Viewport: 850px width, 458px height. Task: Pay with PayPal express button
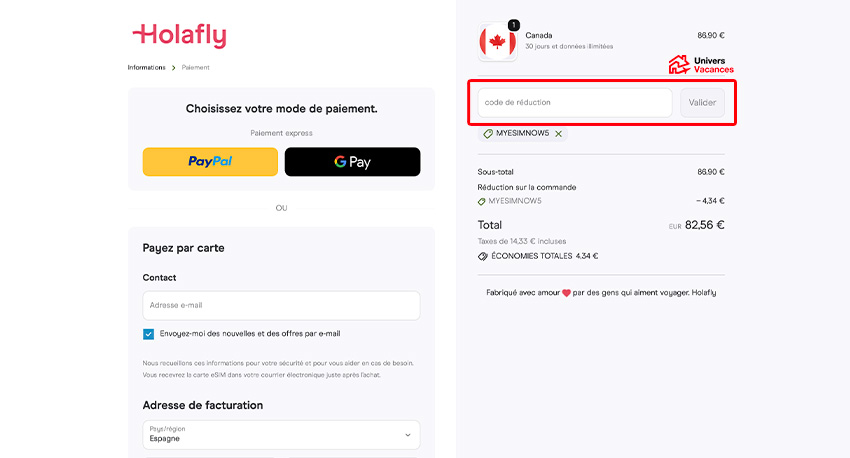click(210, 162)
